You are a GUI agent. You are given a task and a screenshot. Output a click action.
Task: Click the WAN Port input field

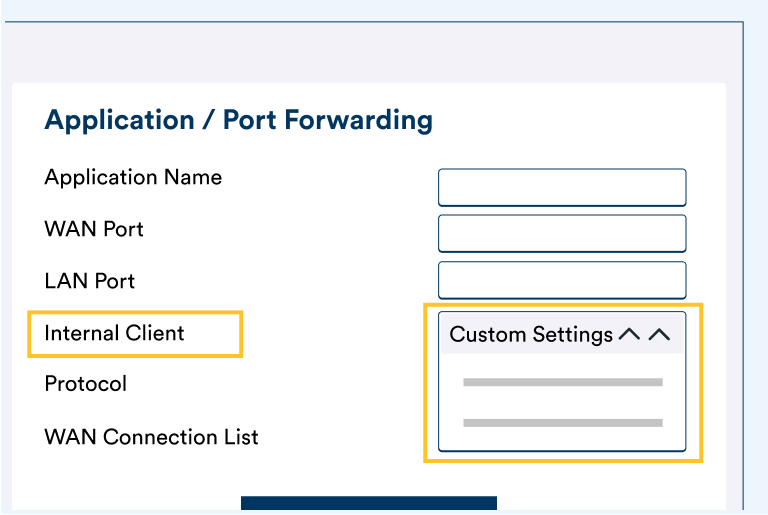click(562, 233)
